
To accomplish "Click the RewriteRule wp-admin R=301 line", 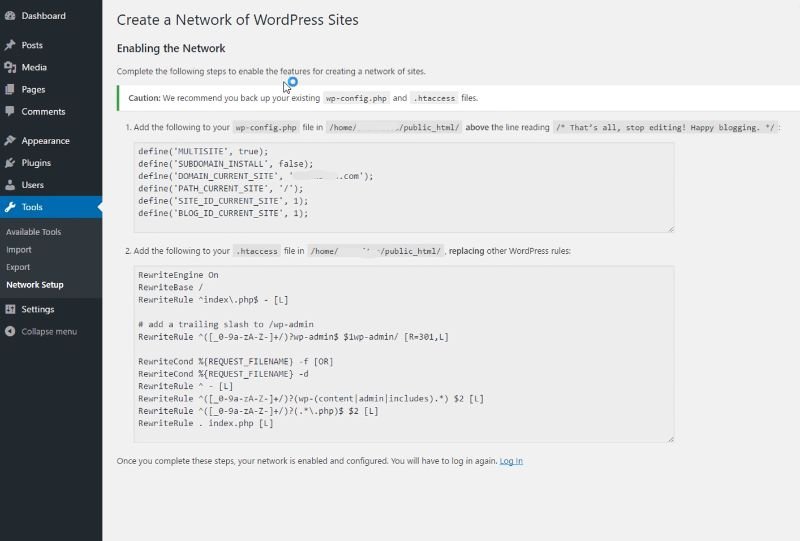I will tap(293, 337).
